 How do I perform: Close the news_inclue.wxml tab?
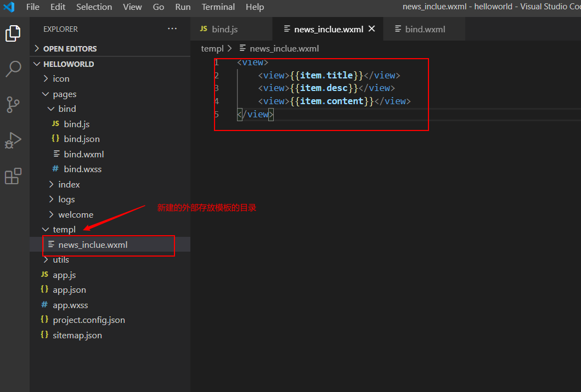point(371,29)
